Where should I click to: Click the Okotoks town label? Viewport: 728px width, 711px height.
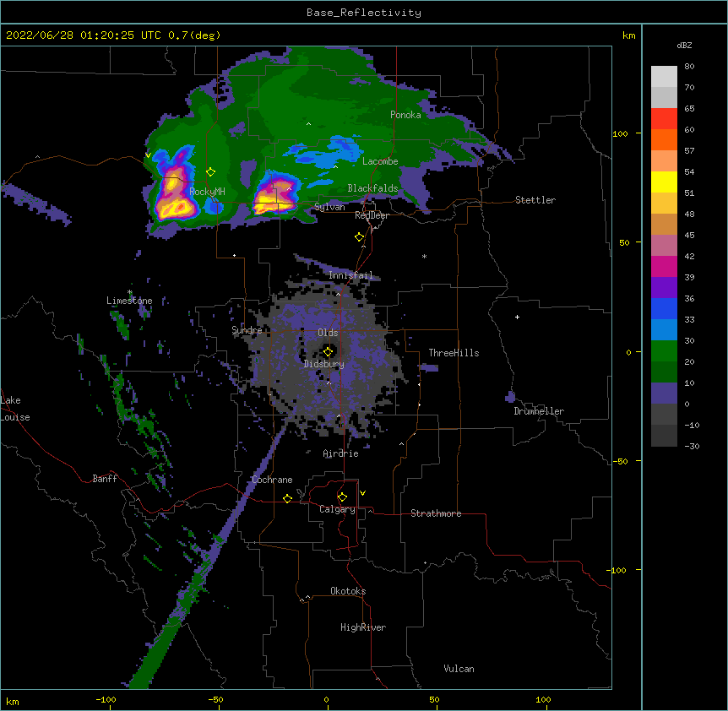(x=348, y=591)
